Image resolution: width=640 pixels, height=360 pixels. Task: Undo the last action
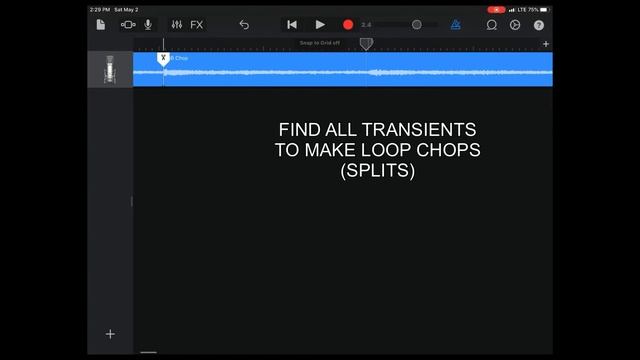pyautogui.click(x=244, y=25)
